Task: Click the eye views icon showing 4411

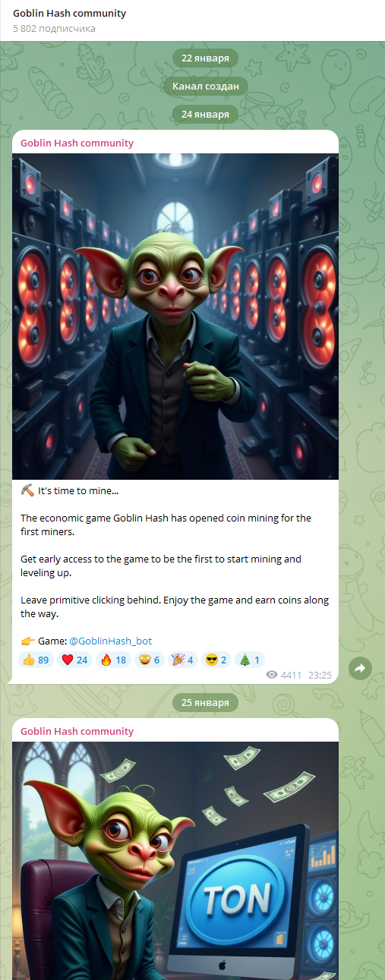Action: coord(272,674)
